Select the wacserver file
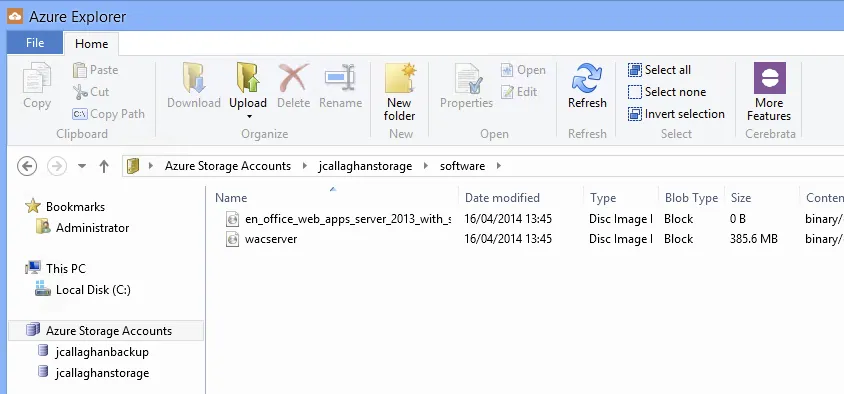This screenshot has width=844, height=394. pos(271,239)
